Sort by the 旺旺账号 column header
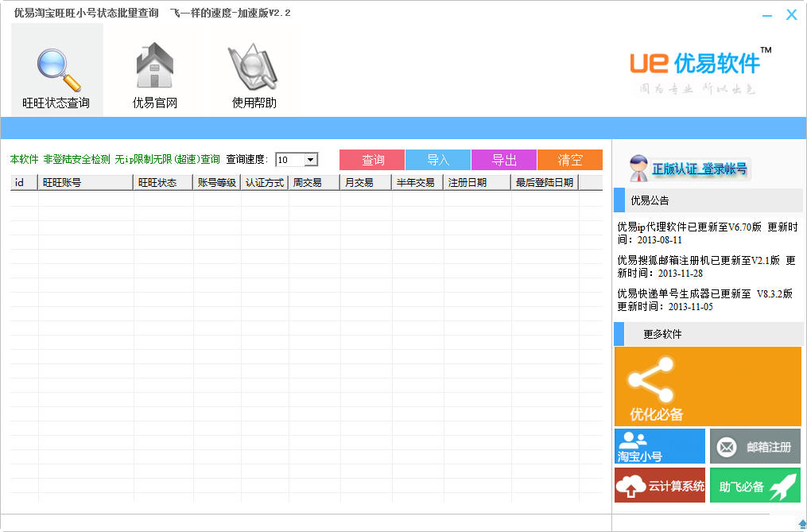The height and width of the screenshot is (532, 807). click(86, 182)
